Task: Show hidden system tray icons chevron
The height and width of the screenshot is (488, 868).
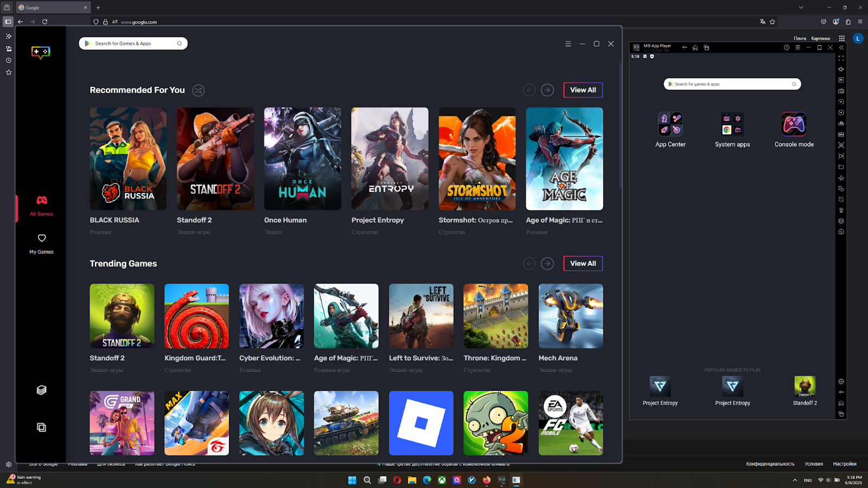Action: pos(795,480)
